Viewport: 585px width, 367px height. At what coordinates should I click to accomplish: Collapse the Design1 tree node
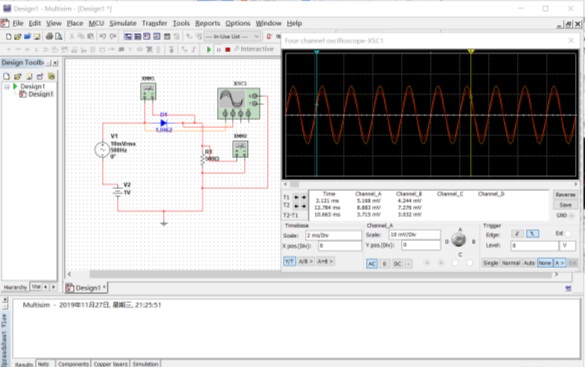7,87
